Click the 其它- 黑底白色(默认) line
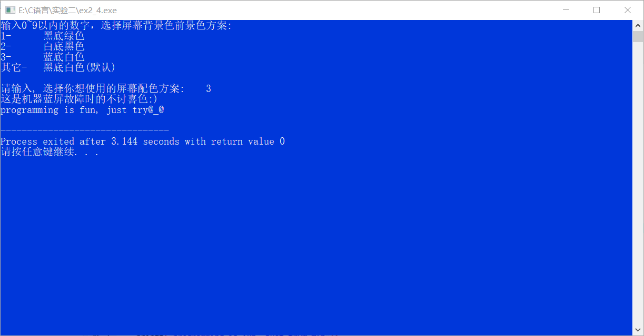644x336 pixels. pyautogui.click(x=58, y=67)
